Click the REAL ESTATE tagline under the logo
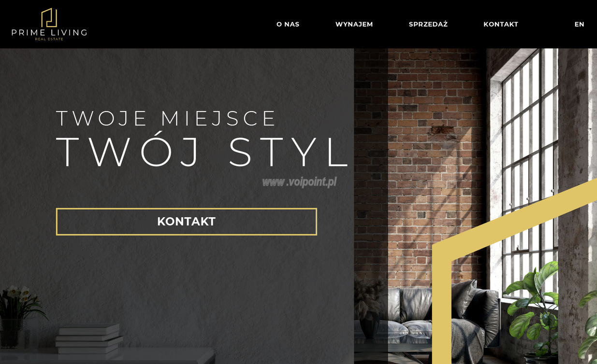This screenshot has height=364, width=597. click(x=49, y=39)
